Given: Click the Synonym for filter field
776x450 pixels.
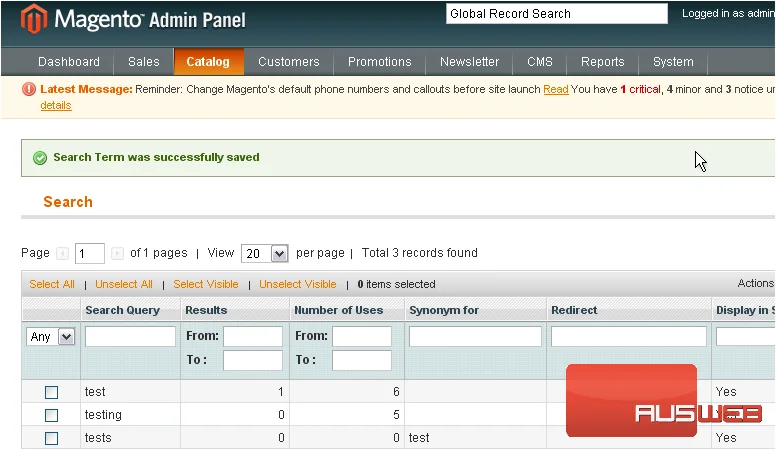Looking at the screenshot, I should tap(475, 337).
